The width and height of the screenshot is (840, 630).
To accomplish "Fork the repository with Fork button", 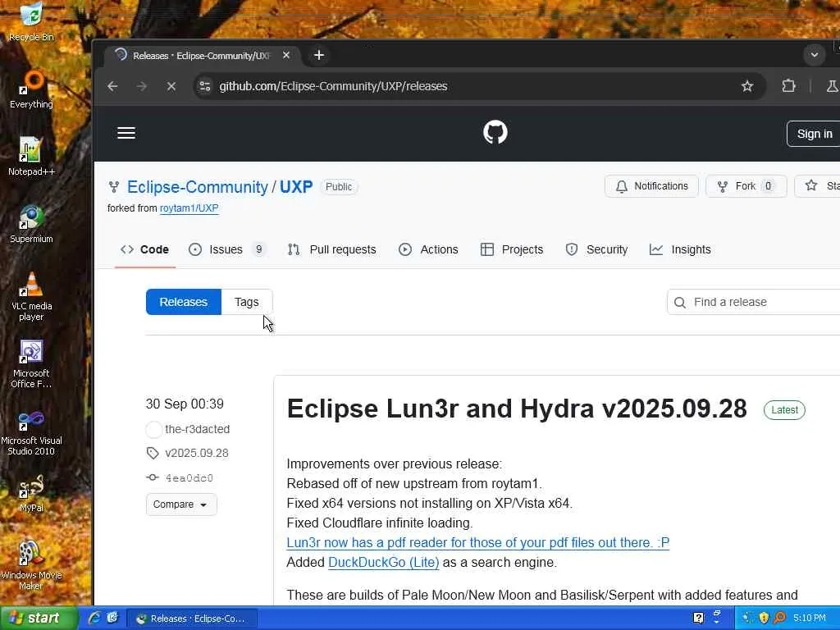I will click(x=746, y=186).
